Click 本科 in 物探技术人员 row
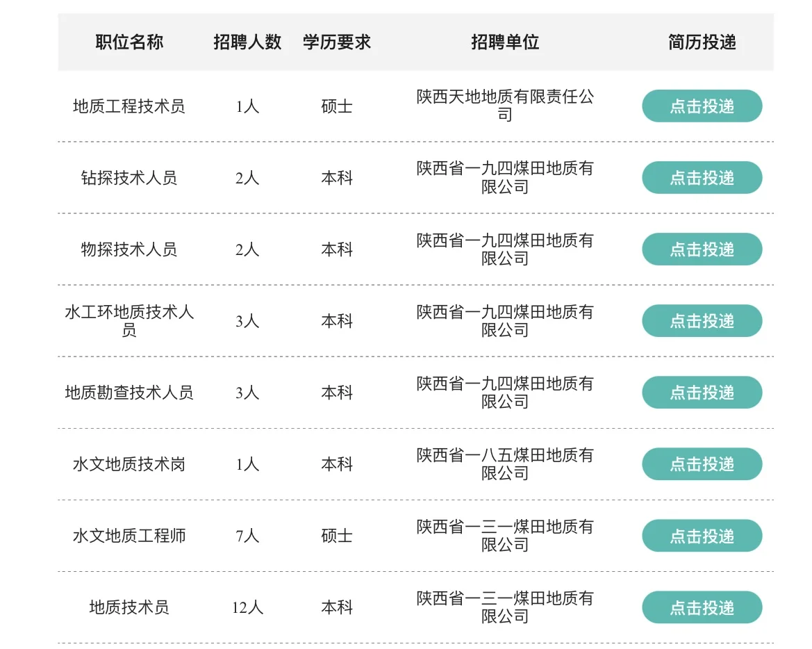This screenshot has height=649, width=812. 337,249
